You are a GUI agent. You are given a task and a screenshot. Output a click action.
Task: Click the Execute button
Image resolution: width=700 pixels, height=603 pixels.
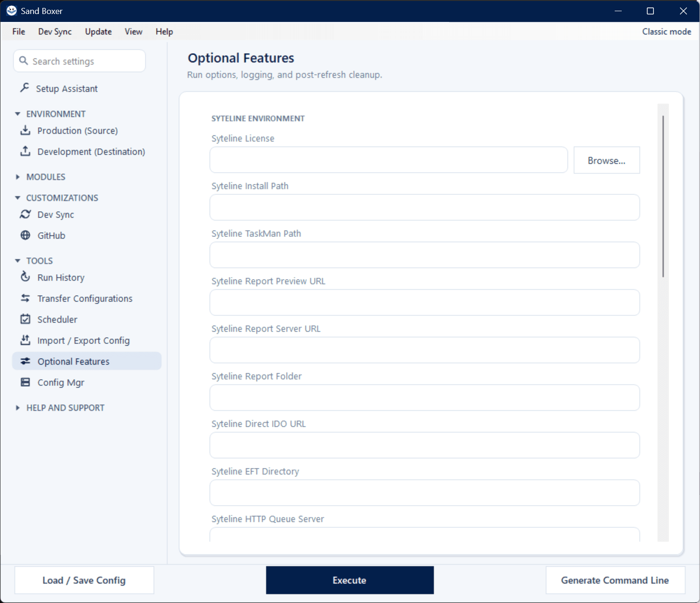[x=350, y=580]
